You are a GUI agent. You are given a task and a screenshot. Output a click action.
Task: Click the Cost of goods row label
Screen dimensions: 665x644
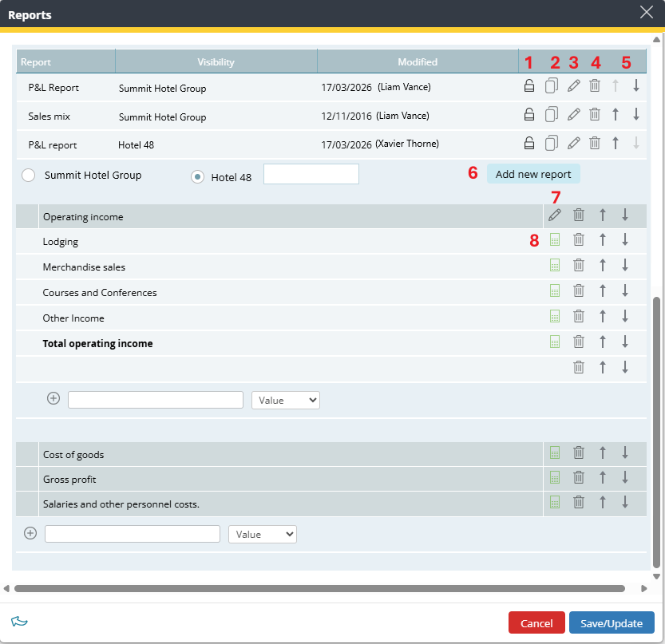coord(73,455)
